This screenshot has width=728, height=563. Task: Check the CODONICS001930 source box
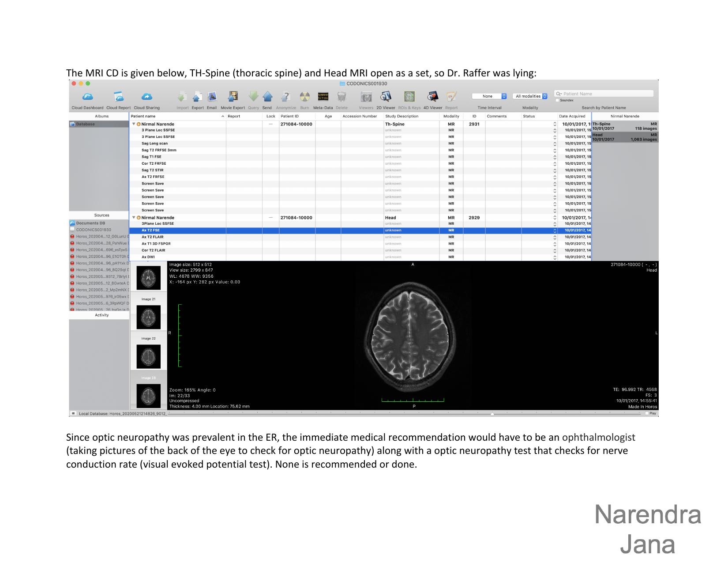click(72, 230)
